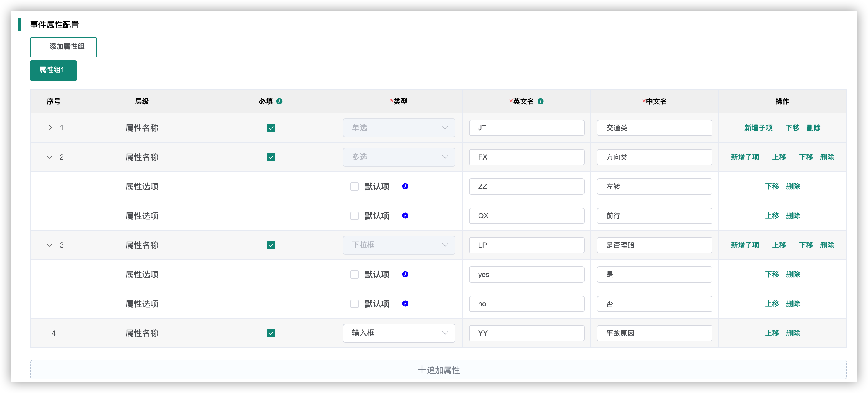Click info icon next to 英文名 header
The height and width of the screenshot is (393, 868).
[x=541, y=101]
